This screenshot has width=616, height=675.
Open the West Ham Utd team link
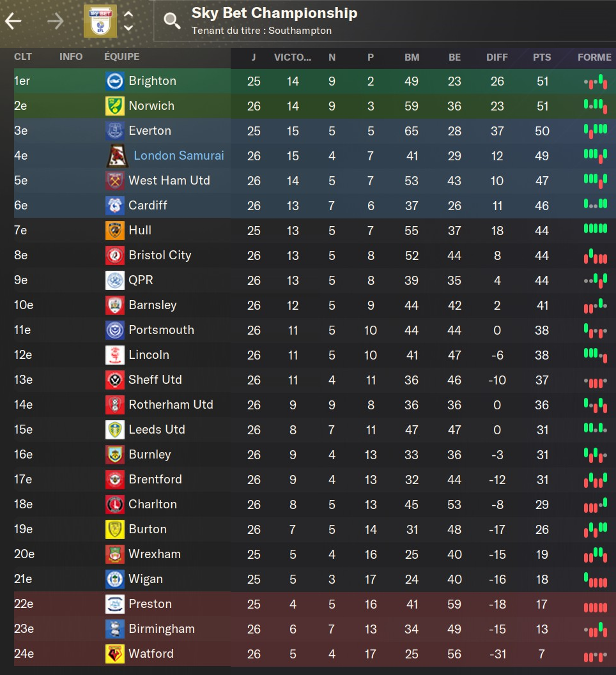coord(169,181)
